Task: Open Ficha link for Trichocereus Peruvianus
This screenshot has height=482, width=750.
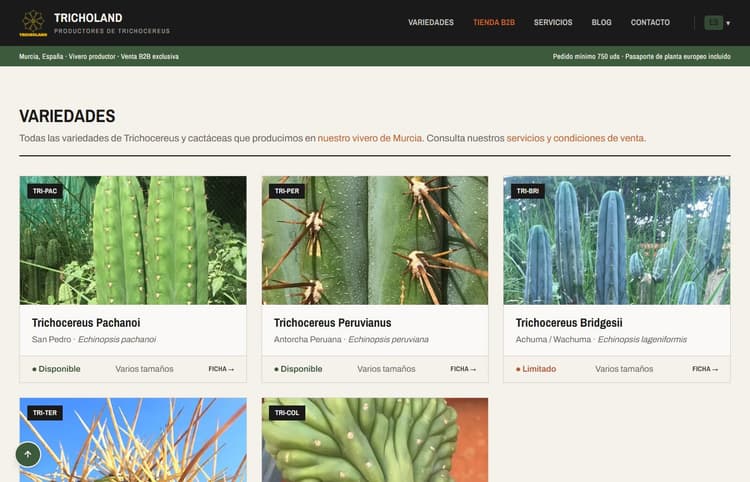Action: coord(463,369)
